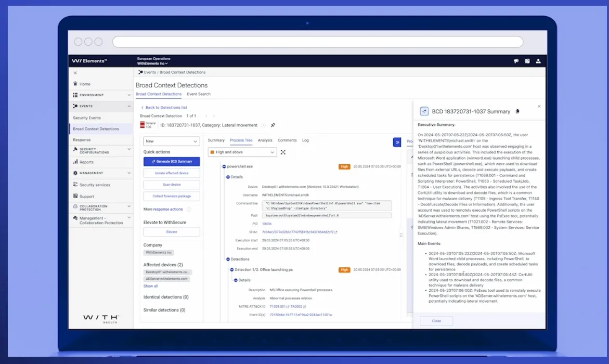Click the AI sparkle icon beside BCD Summary

(424, 111)
